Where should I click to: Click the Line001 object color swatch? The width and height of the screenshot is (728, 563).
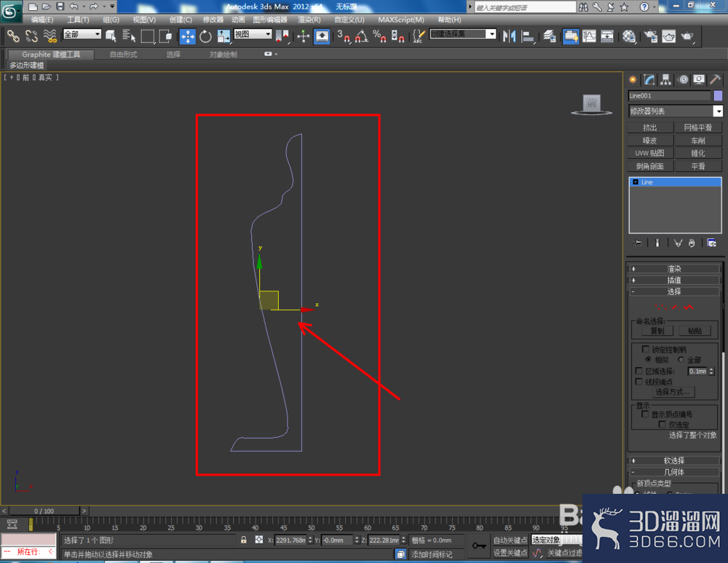pos(718,95)
